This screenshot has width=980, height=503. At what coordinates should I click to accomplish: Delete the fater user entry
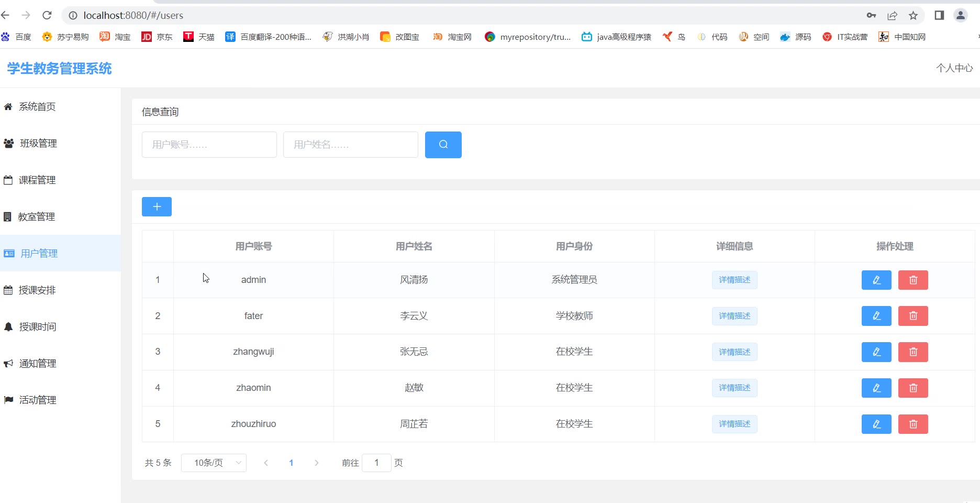(x=912, y=316)
